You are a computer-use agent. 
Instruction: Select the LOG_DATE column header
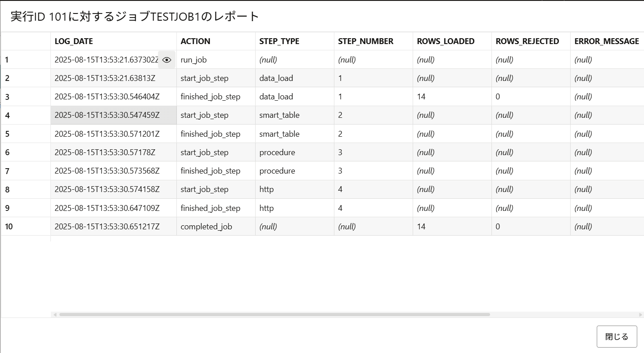[113, 41]
